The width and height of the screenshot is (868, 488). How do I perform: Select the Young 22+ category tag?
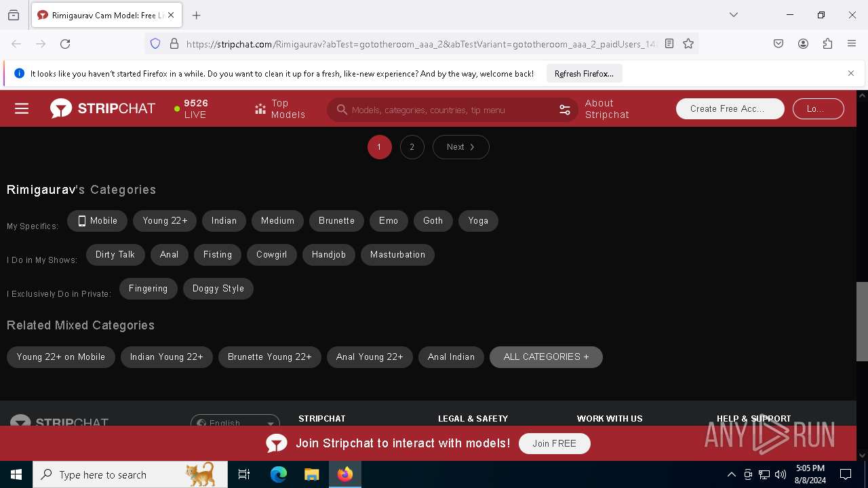(165, 221)
